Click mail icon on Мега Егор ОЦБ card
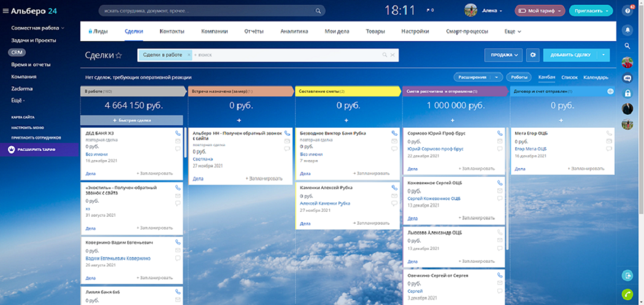The image size is (644, 305). (x=609, y=141)
